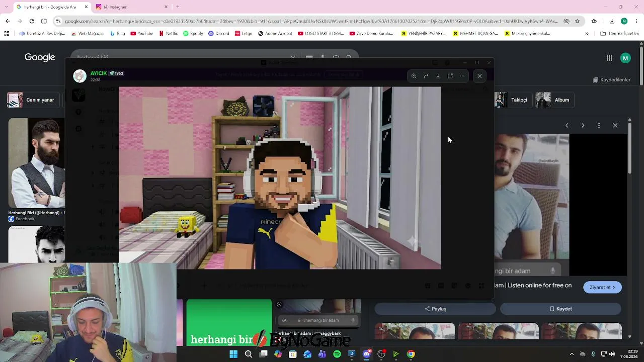Image resolution: width=644 pixels, height=362 pixels.
Task: Open Chrome downloads
Action: 612,21
